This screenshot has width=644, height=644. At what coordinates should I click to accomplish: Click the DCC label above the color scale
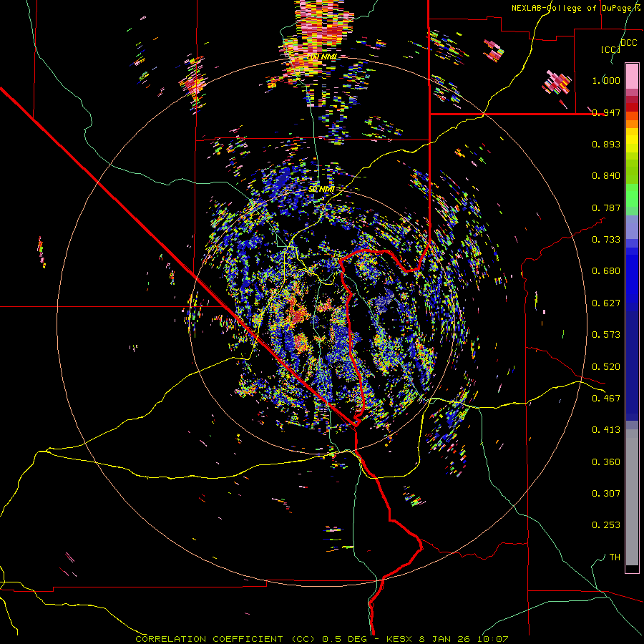628,43
